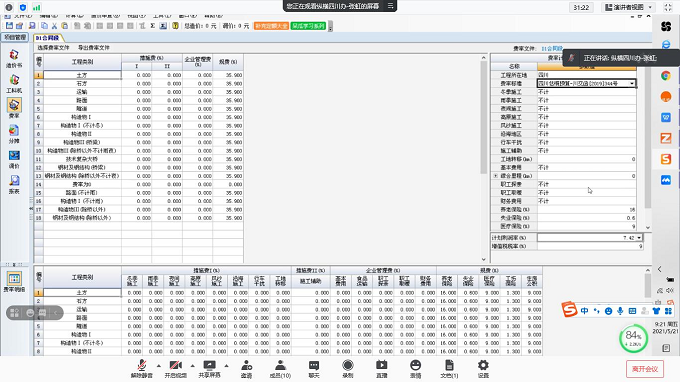Screen dimensions: 680x382
Task: Open the 分摊 section in the left sidebar
Action: [x=14, y=134]
